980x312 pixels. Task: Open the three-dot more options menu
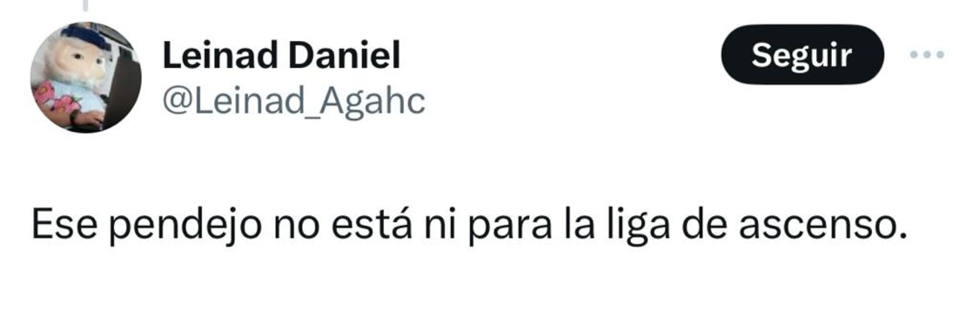tap(927, 54)
